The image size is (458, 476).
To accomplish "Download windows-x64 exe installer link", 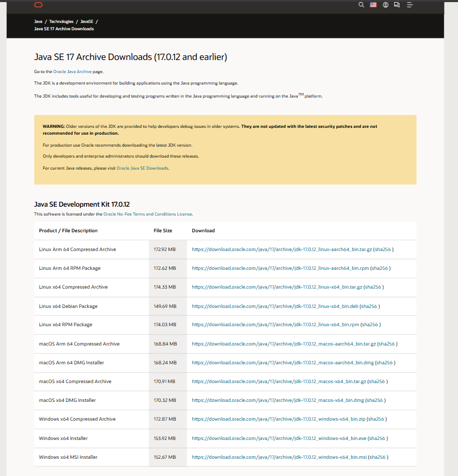I will coord(279,438).
